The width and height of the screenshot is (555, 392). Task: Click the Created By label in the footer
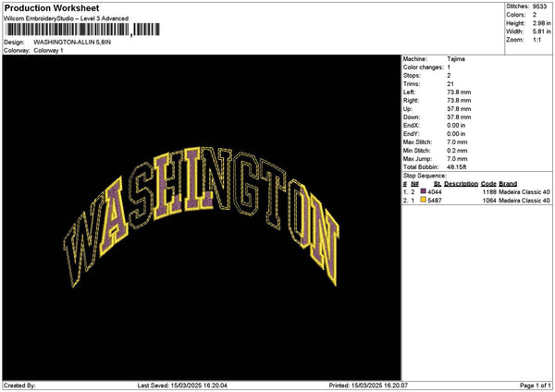click(x=19, y=386)
